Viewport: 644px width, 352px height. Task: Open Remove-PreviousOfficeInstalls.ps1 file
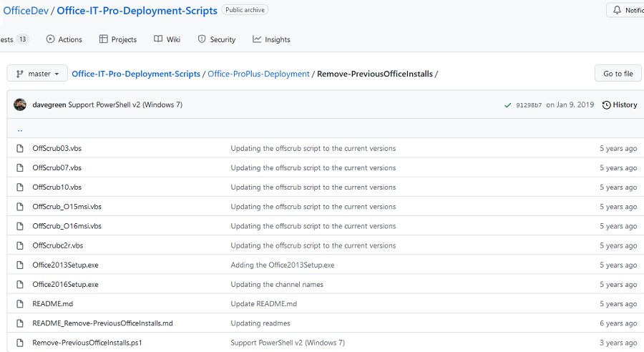pyautogui.click(x=87, y=343)
